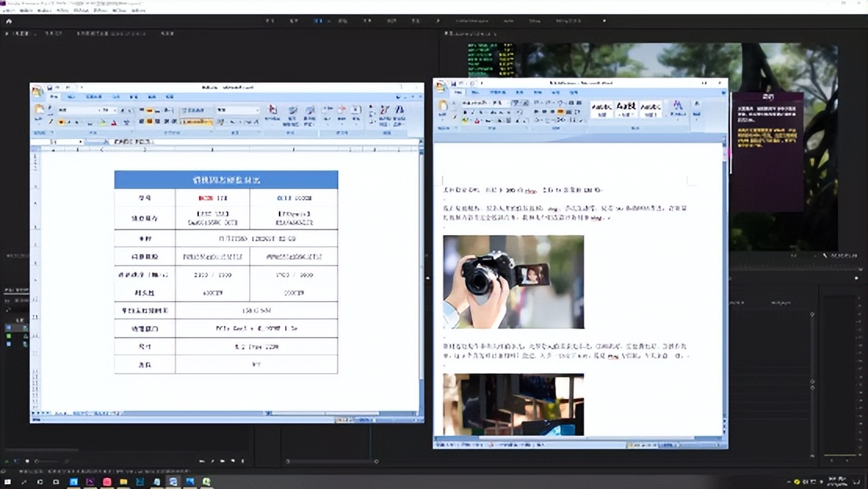Switch to the Insert tab in Word
The width and height of the screenshot is (868, 489).
click(475, 92)
